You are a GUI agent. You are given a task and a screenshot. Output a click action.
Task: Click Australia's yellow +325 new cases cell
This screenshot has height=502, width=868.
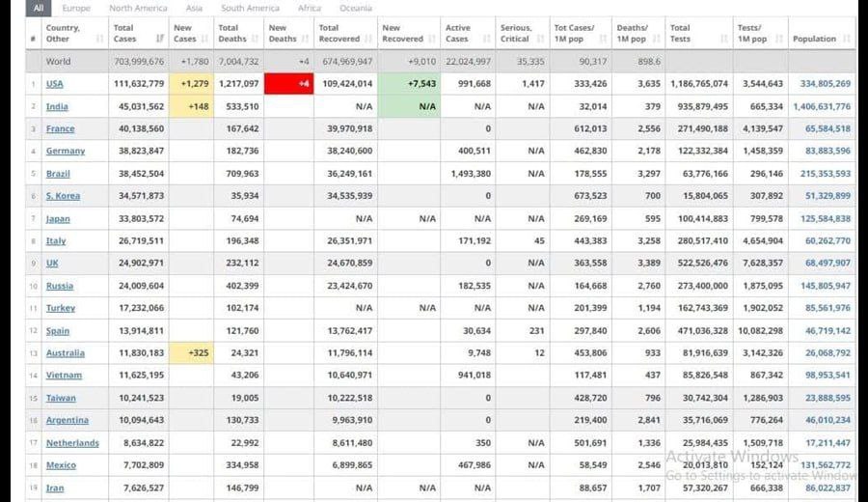pyautogui.click(x=190, y=353)
